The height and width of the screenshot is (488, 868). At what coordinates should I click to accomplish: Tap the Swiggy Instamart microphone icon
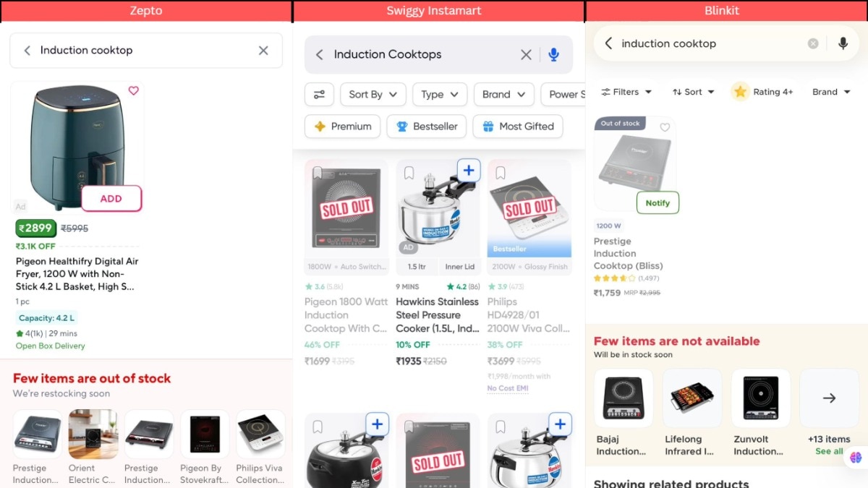[554, 55]
